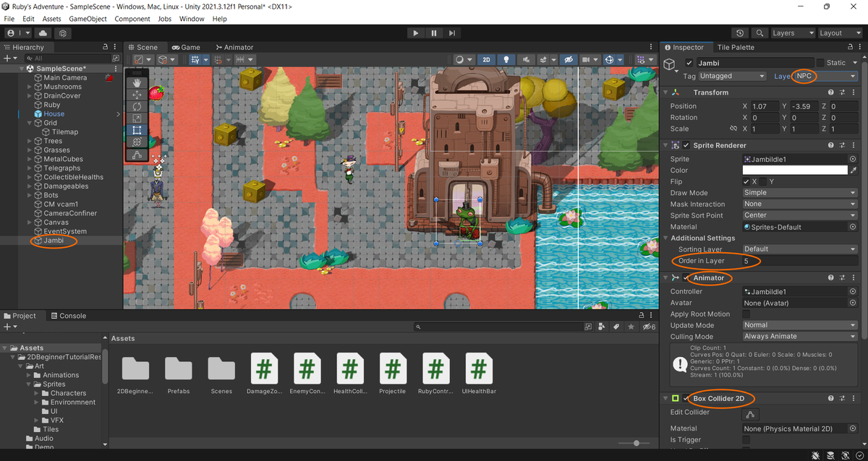The image size is (868, 461).
Task: Open the Layer dropdown showing NPC
Action: click(x=825, y=76)
